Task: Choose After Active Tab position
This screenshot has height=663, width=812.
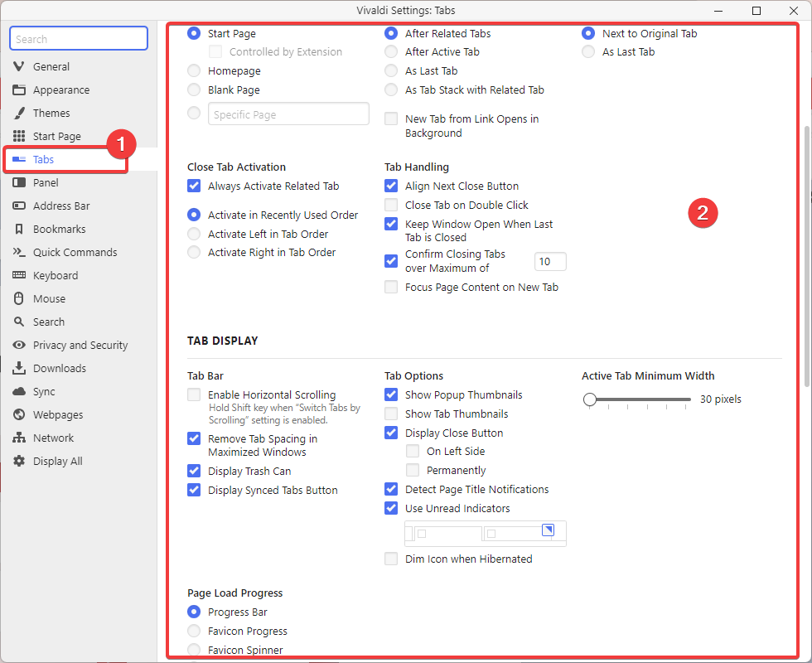Action: (x=391, y=51)
